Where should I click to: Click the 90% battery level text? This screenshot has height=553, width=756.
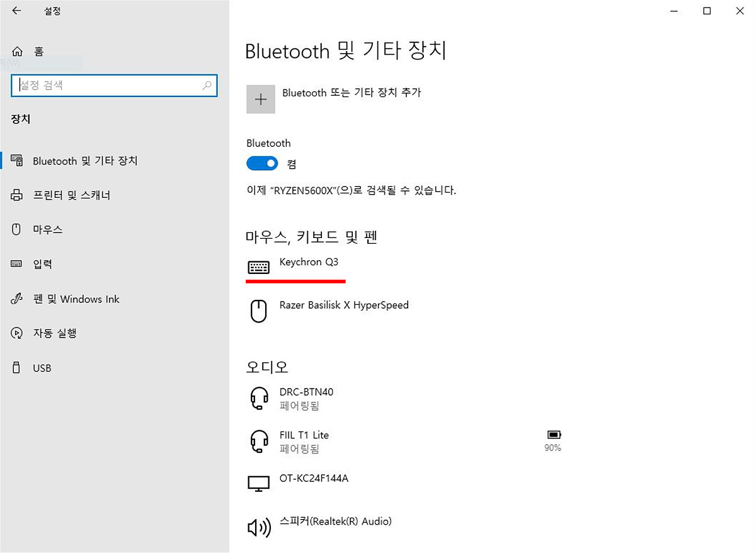(x=553, y=448)
